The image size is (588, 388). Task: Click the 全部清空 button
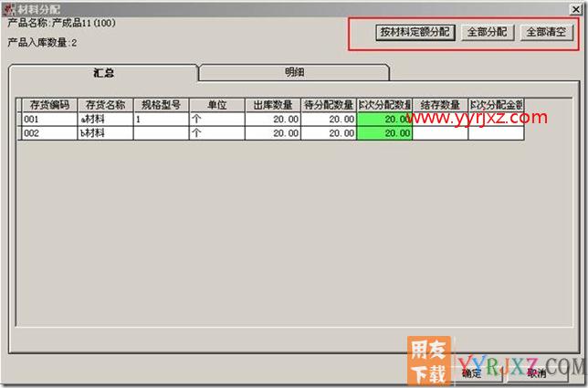547,33
